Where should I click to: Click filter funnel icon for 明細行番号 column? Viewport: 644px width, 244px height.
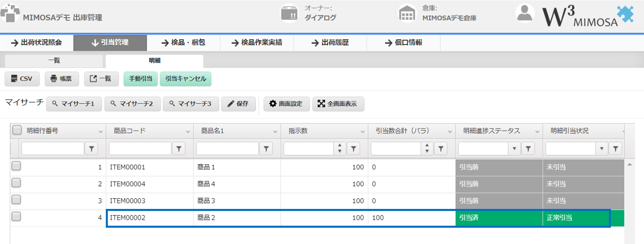point(92,148)
